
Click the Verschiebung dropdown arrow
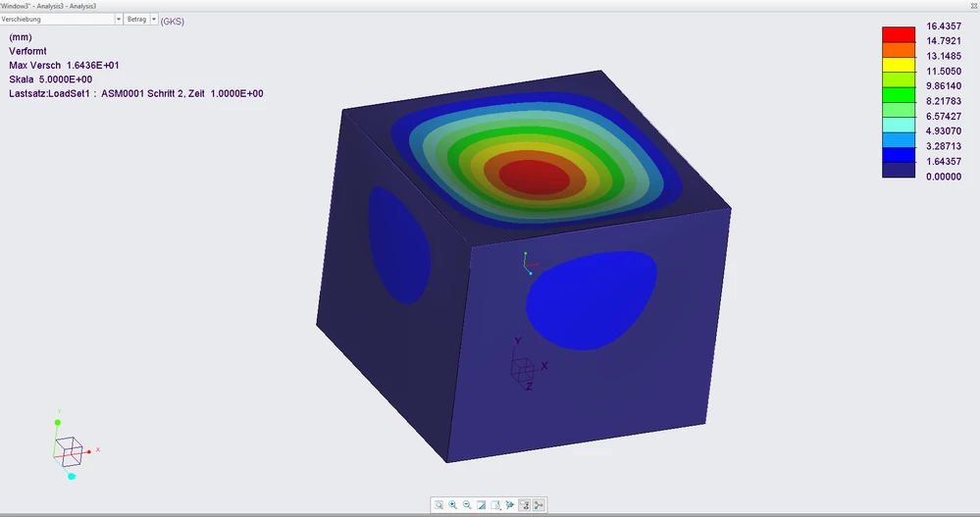(x=118, y=20)
